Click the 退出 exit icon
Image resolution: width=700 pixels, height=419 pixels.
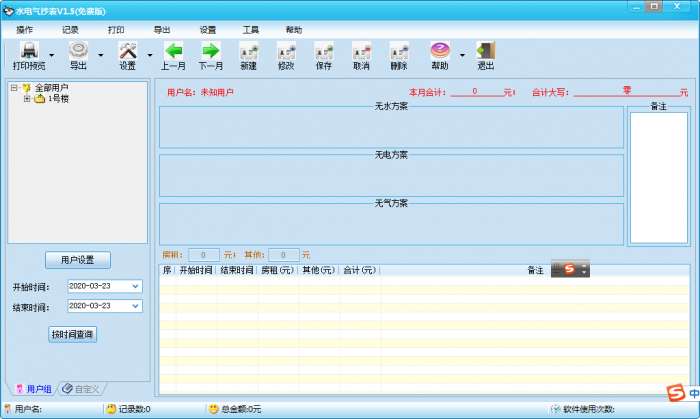(x=486, y=54)
